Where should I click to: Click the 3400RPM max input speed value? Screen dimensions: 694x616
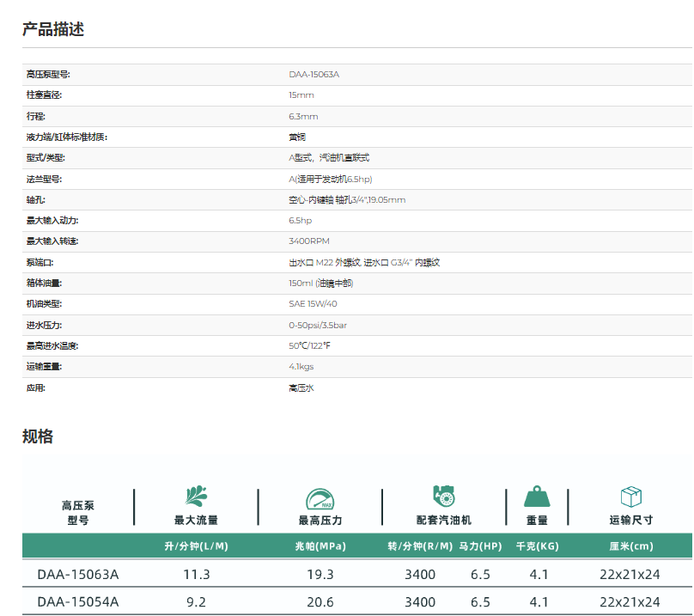pyautogui.click(x=309, y=241)
